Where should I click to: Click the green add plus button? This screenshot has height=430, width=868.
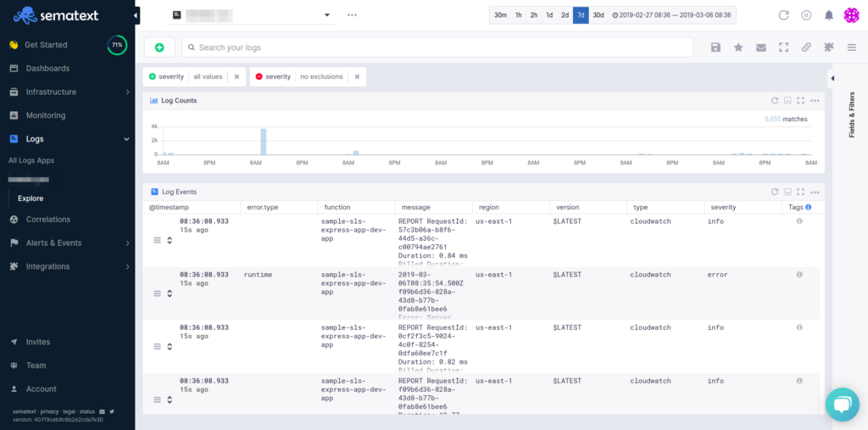tap(159, 47)
